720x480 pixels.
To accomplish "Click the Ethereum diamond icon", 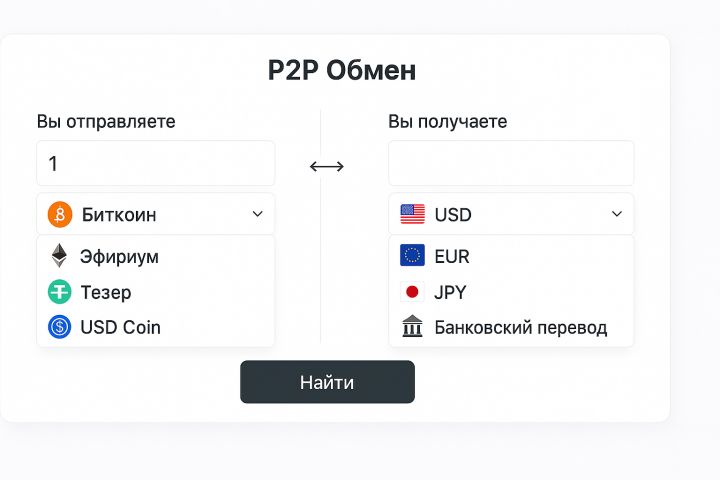I will 60,256.
